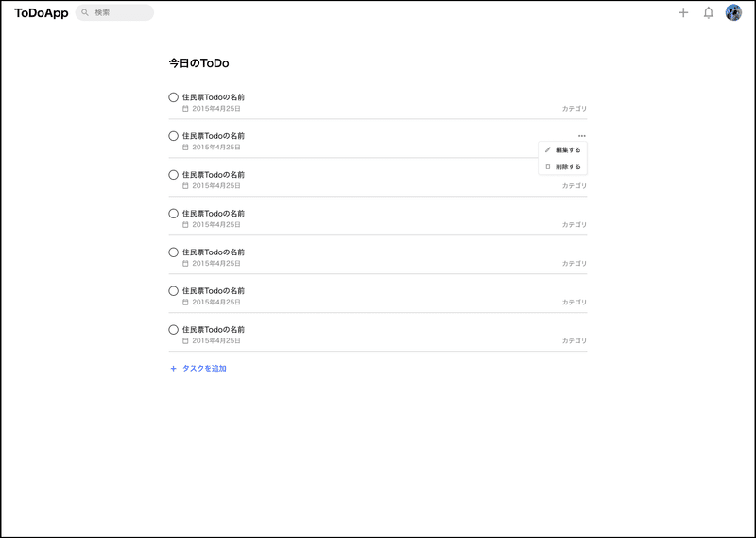Screen dimensions: 756x538
Task: Open the カテゴリ label of first todo
Action: [575, 109]
